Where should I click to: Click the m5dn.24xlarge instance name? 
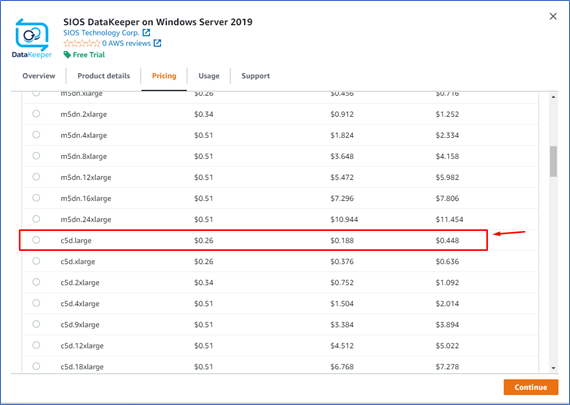click(86, 220)
